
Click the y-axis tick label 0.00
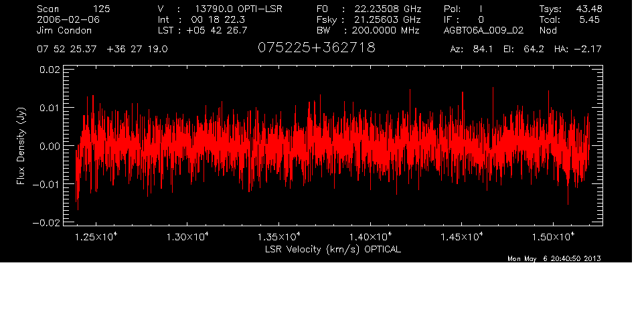50,146
